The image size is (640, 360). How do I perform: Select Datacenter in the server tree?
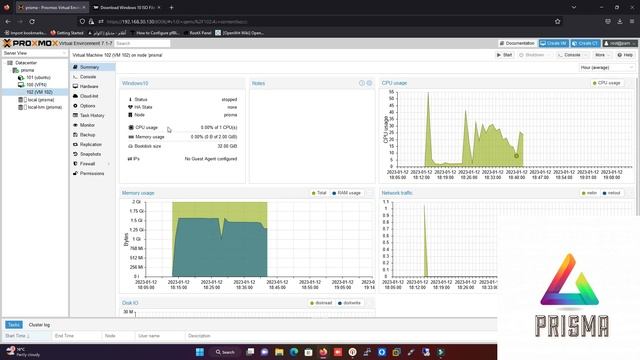click(x=26, y=63)
